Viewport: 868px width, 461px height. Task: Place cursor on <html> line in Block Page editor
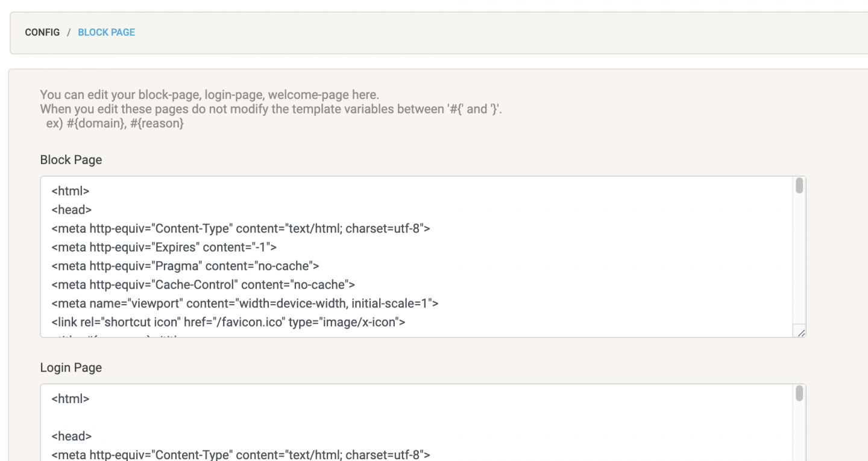[x=71, y=191]
